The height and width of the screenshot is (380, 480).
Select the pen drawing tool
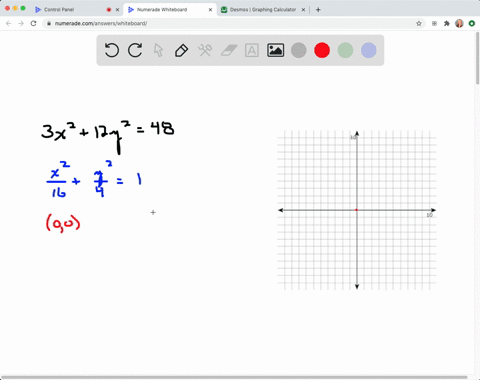(x=182, y=50)
